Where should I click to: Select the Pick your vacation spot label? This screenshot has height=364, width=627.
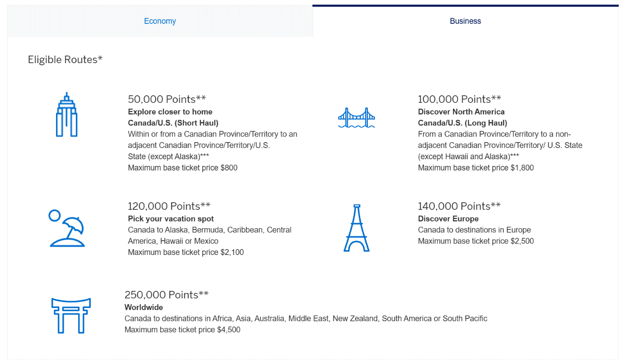tap(171, 219)
